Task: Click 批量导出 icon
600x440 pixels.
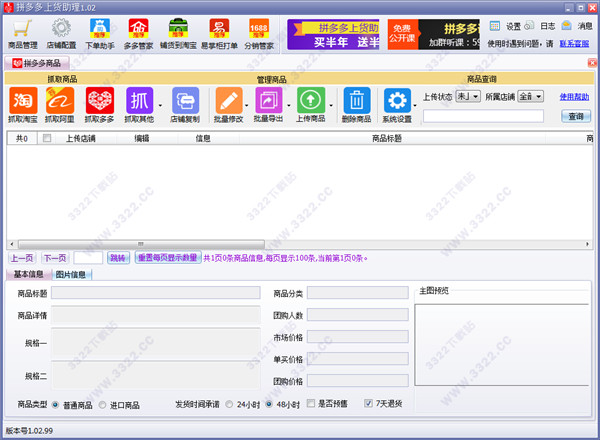Action: point(269,105)
